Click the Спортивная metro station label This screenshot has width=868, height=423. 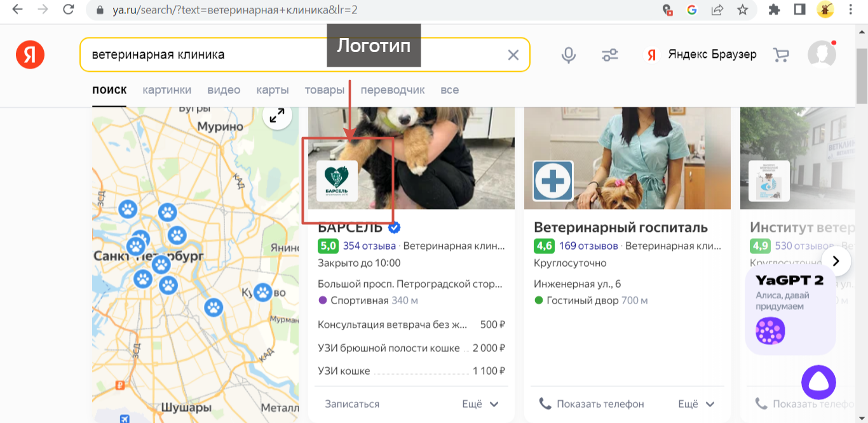[359, 300]
